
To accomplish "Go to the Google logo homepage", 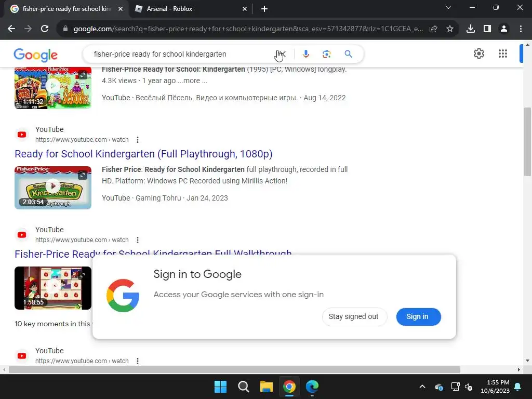I will pos(36,55).
